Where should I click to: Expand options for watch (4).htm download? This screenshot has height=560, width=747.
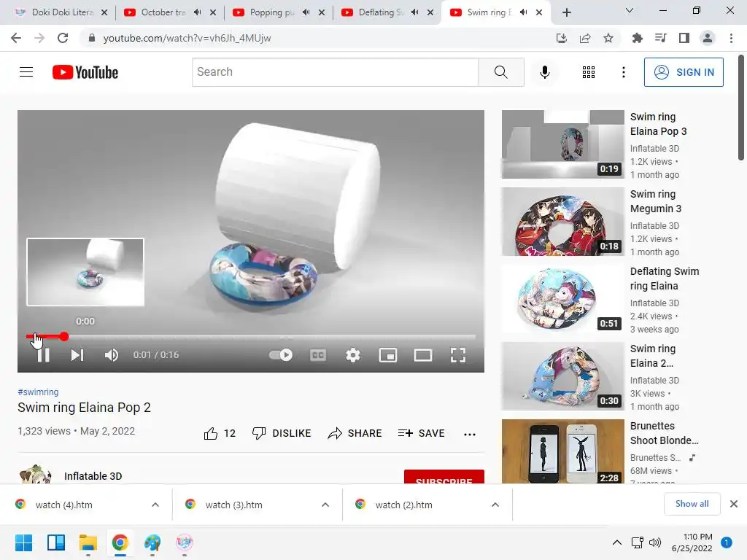155,505
